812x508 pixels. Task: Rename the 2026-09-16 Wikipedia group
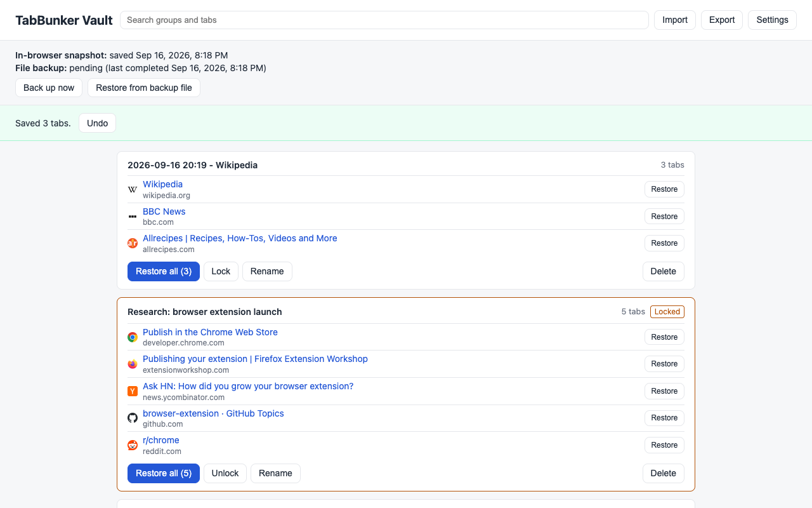click(x=267, y=271)
